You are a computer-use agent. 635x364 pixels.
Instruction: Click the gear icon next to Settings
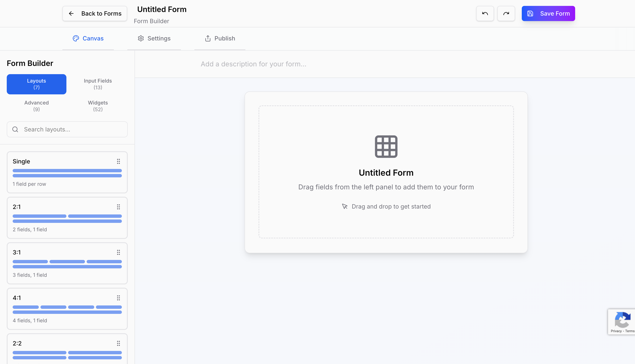[x=141, y=38]
